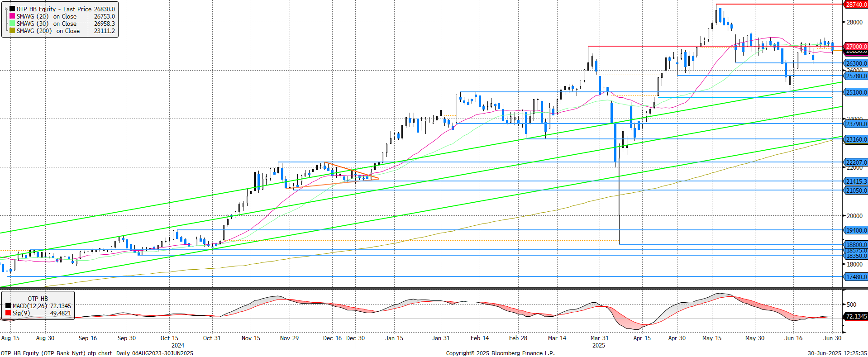Image resolution: width=868 pixels, height=357 pixels.
Task: Click the 'Daily 06AUG2023-30JUN2025' range text
Action: [x=155, y=353]
